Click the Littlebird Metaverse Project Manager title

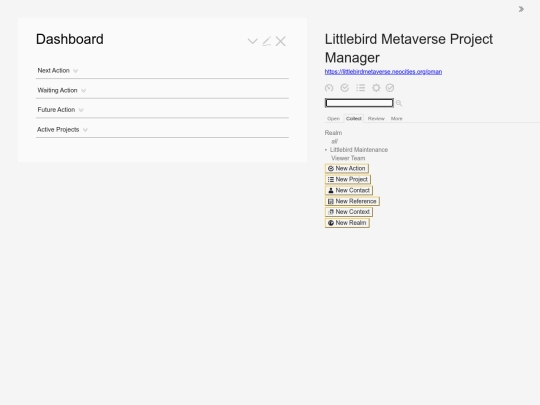coord(409,48)
